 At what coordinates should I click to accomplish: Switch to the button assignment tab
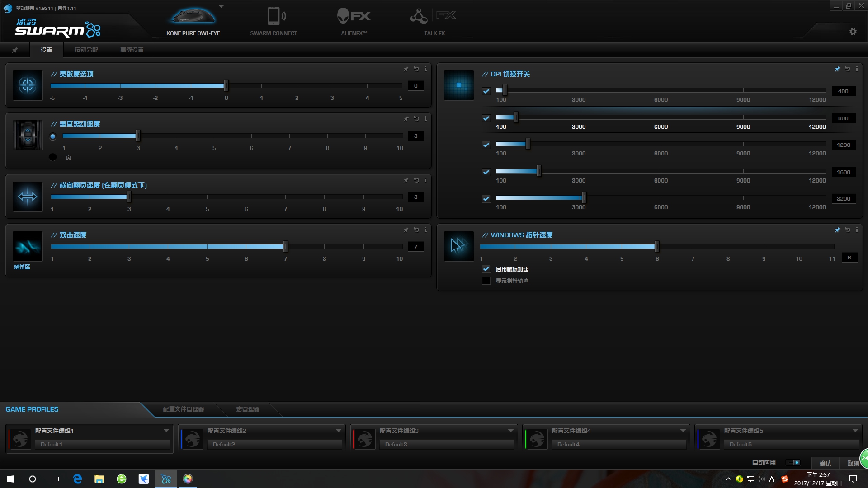pos(86,50)
